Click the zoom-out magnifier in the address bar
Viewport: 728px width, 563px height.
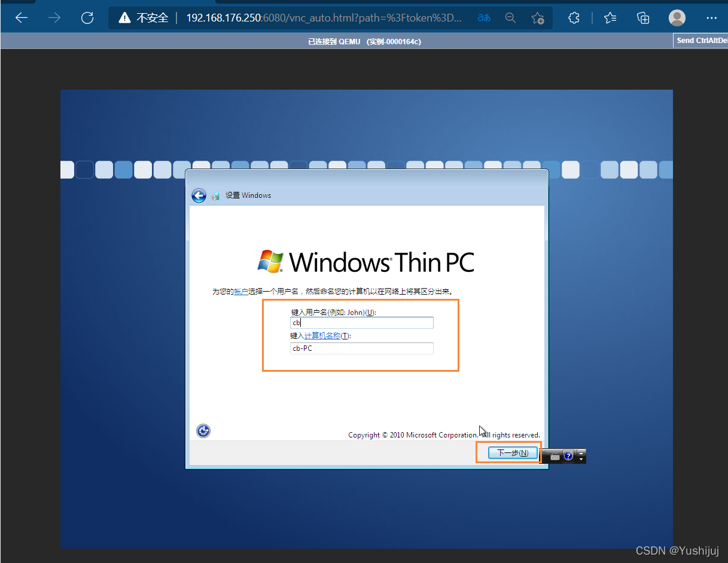[x=510, y=18]
